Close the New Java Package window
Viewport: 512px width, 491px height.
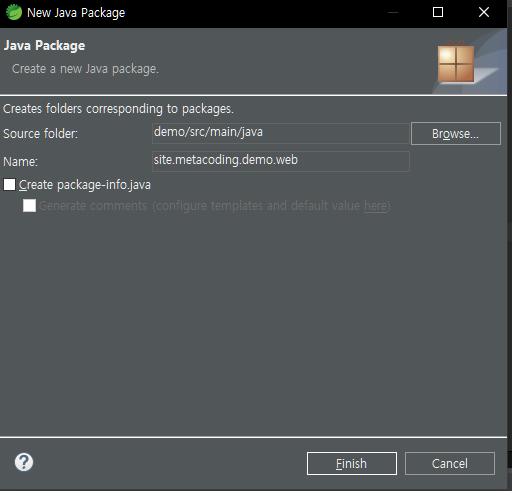[484, 12]
